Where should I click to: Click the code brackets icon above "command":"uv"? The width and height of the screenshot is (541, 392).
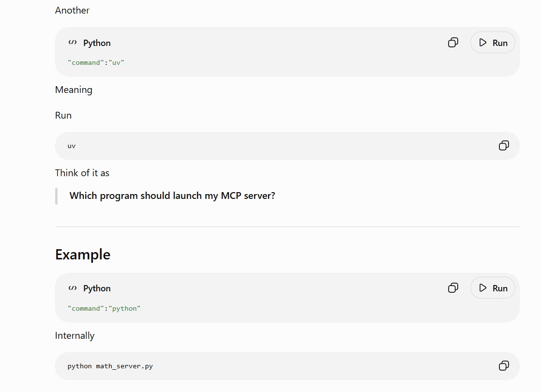coord(73,43)
